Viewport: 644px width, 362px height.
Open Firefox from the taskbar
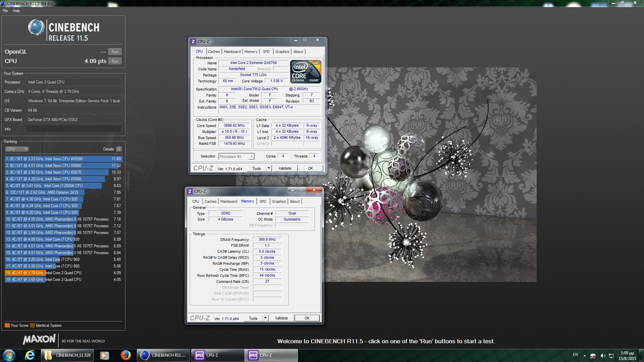tap(126, 355)
